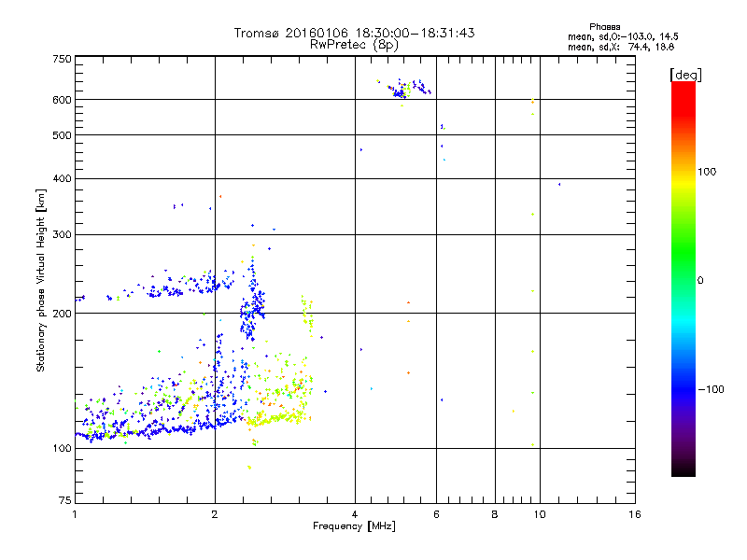The height and width of the screenshot is (560, 747).
Task: Click the plot title 'Tromsø 20160106 18:30:00-18:31:43'
Action: click(x=354, y=33)
